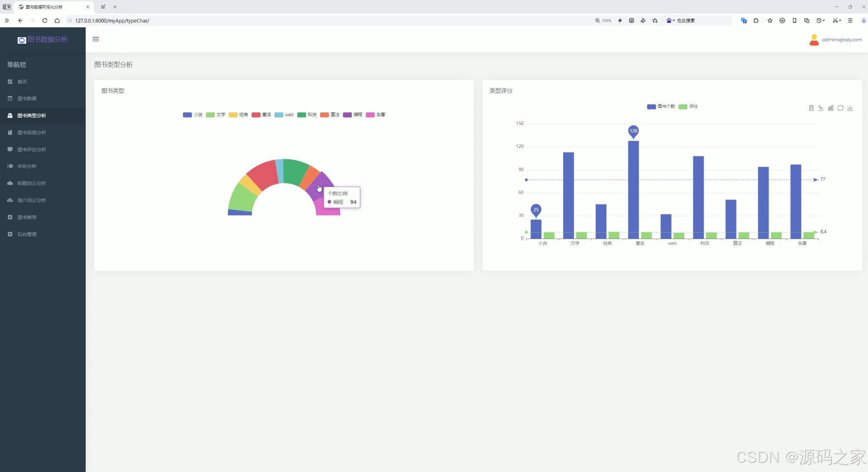Collapse sidebar with hamburger menu icon

[x=96, y=39]
